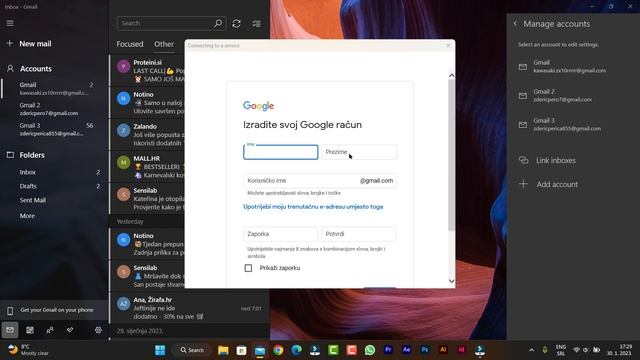Click the back arrow beside Manage accounts
640x360 pixels.
tap(515, 24)
